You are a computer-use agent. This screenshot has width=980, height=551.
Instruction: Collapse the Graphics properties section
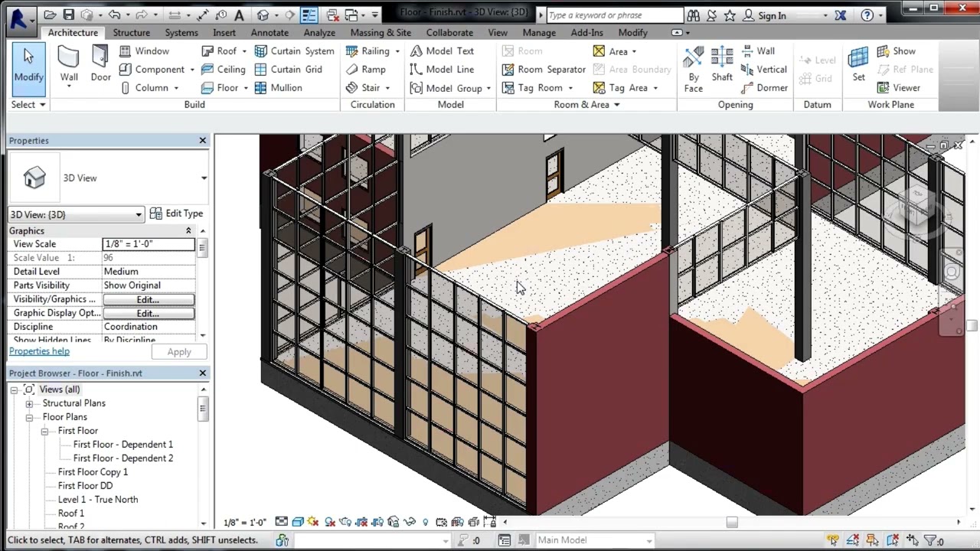[x=188, y=231]
